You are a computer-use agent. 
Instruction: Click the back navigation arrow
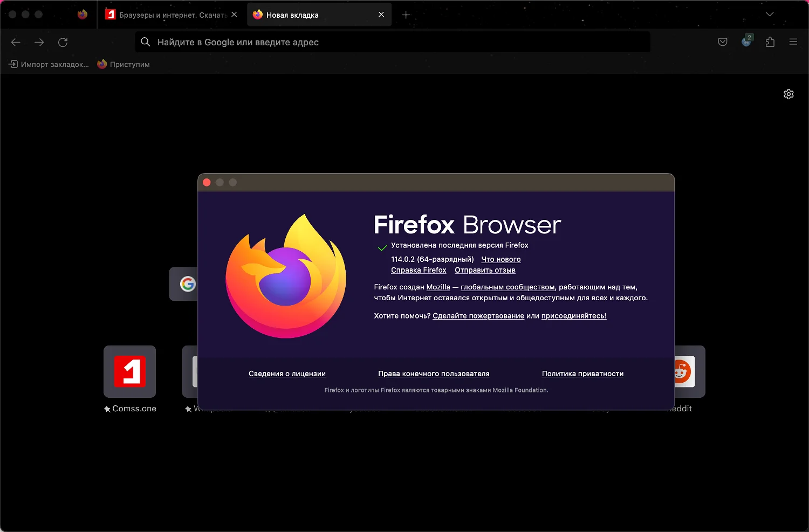coord(16,42)
